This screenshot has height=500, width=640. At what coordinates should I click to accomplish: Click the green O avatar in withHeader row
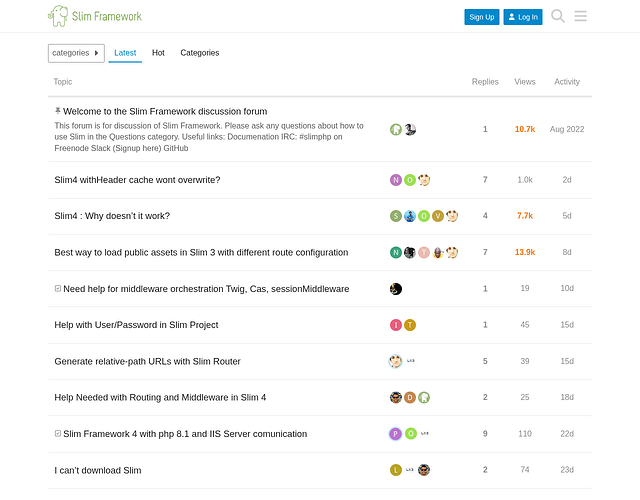pos(410,180)
